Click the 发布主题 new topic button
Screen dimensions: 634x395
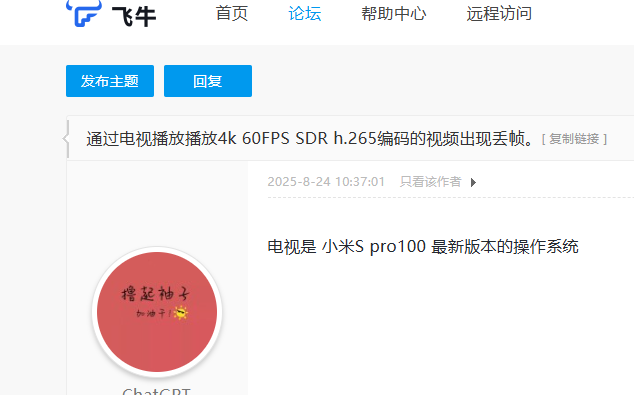click(x=110, y=81)
